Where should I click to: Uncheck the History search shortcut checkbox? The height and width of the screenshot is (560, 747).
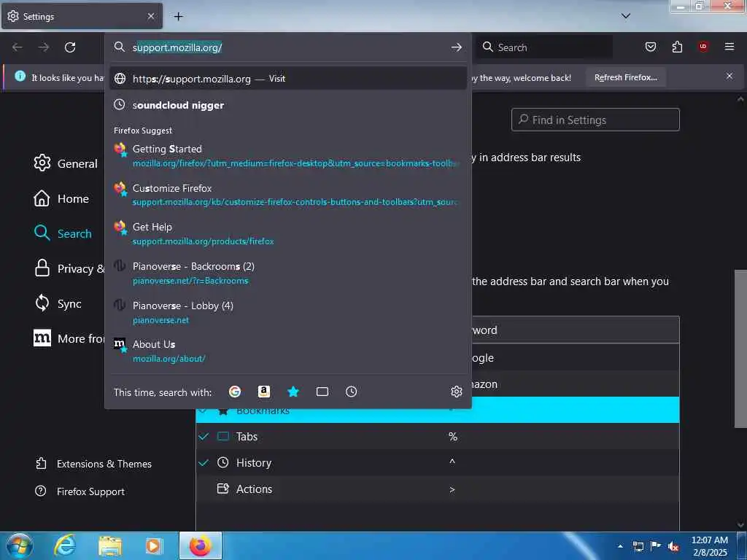pyautogui.click(x=204, y=462)
